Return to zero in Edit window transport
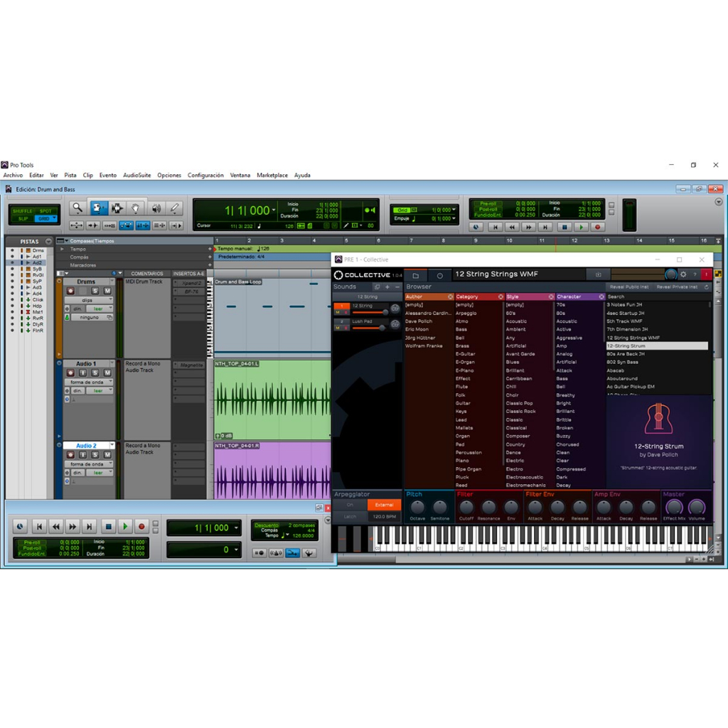 496,227
